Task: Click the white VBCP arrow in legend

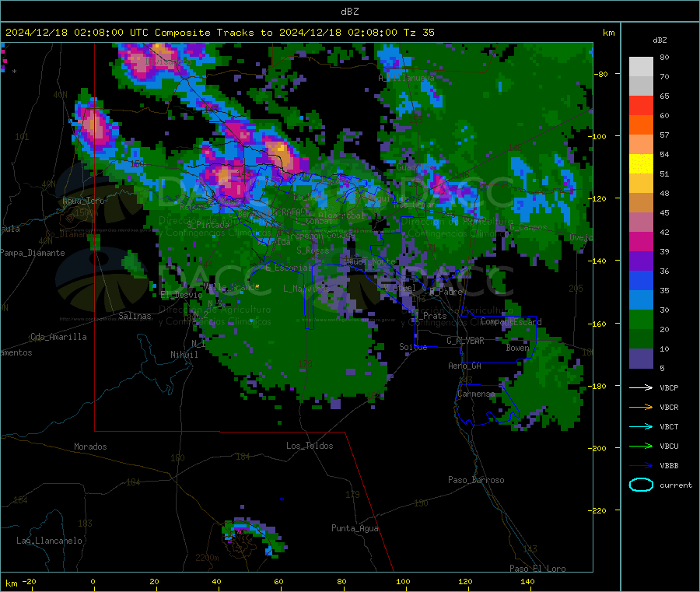Action: click(641, 387)
